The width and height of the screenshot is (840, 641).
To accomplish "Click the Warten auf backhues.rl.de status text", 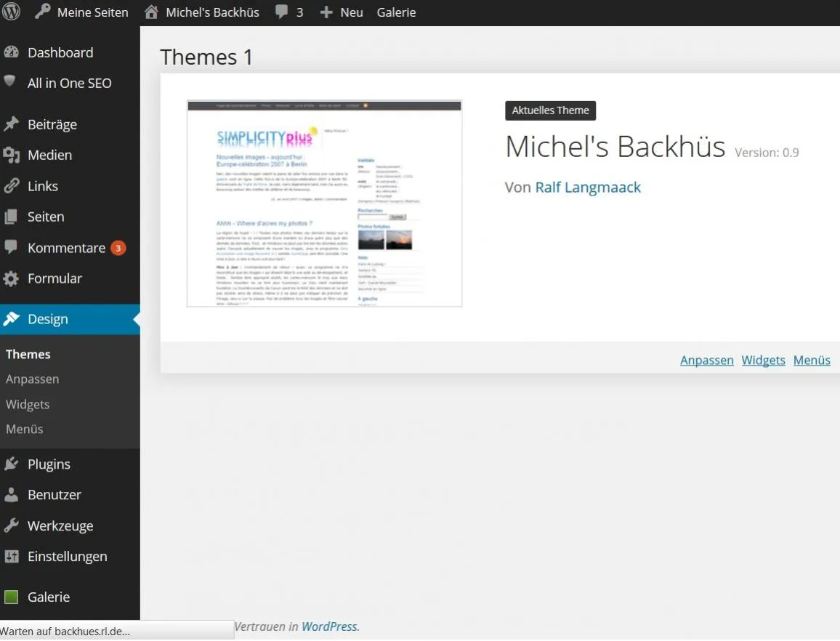I will pos(65,632).
